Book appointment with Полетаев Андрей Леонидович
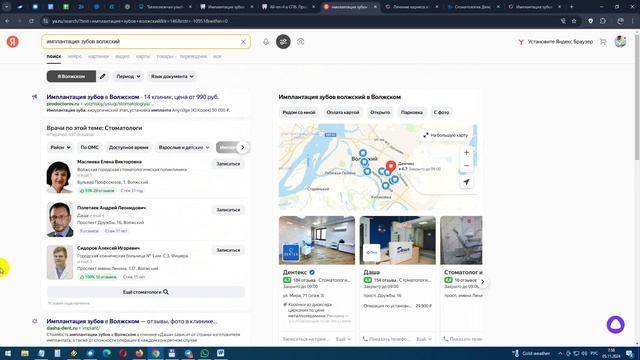The width and height of the screenshot is (640, 360). pos(228,210)
